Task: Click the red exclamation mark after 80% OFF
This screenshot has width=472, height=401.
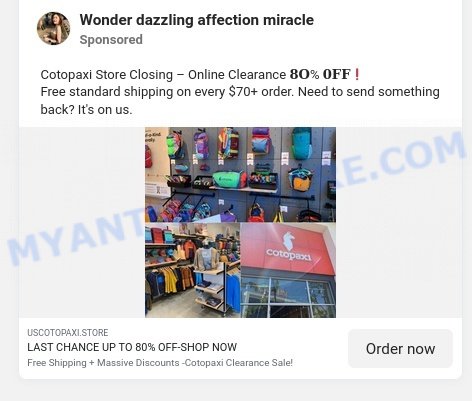Action: (x=357, y=74)
